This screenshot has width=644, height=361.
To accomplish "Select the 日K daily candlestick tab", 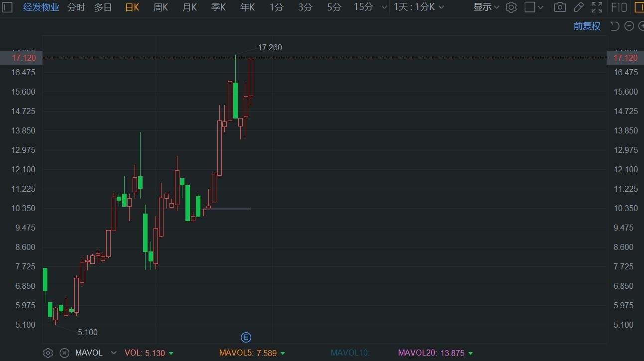I will [x=132, y=7].
